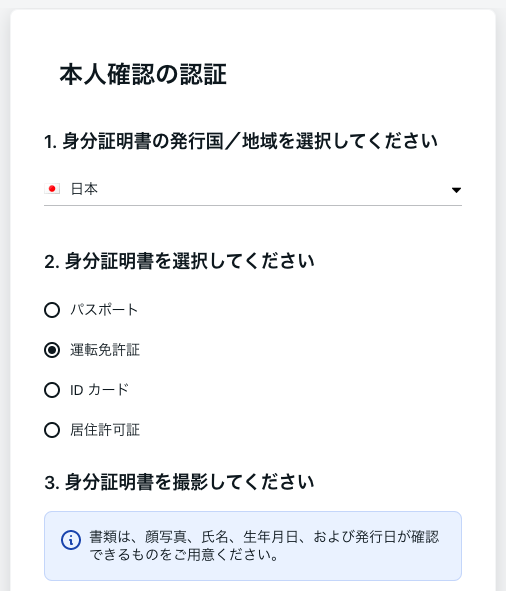Click the step 1 発行国／地域 heading
The image size is (506, 591).
coord(241,141)
